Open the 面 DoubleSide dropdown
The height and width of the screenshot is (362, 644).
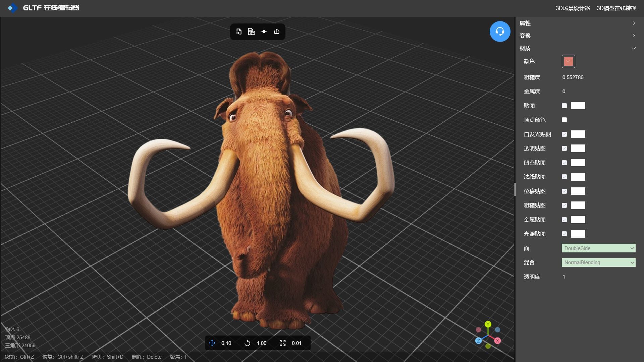[598, 248]
